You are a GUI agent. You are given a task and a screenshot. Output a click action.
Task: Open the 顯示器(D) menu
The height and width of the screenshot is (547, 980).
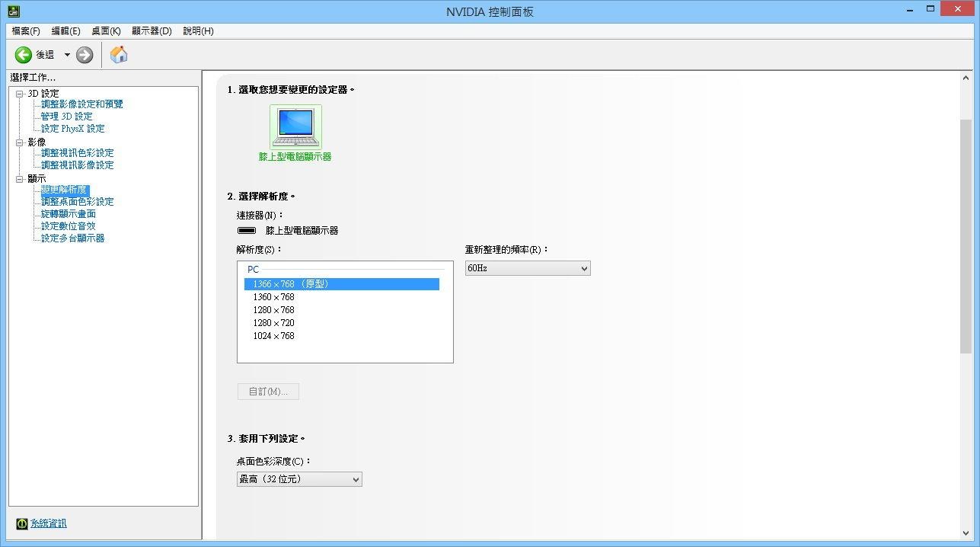(x=152, y=31)
